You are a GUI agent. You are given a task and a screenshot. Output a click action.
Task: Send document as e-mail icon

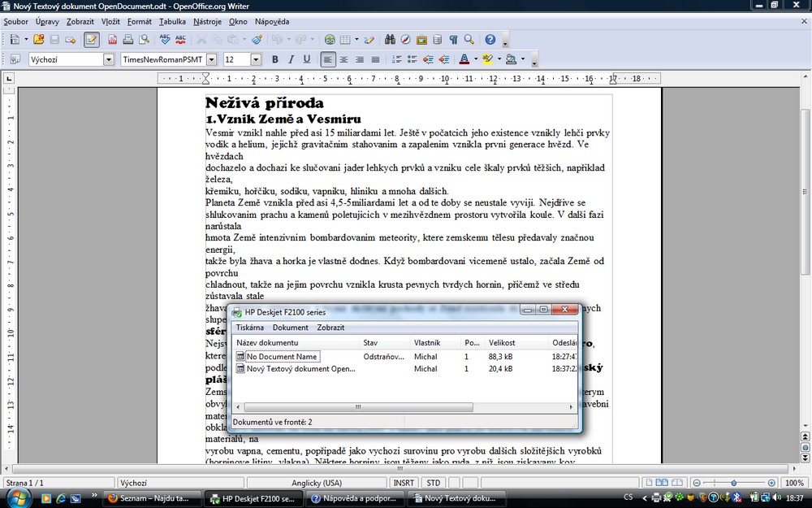pyautogui.click(x=71, y=39)
